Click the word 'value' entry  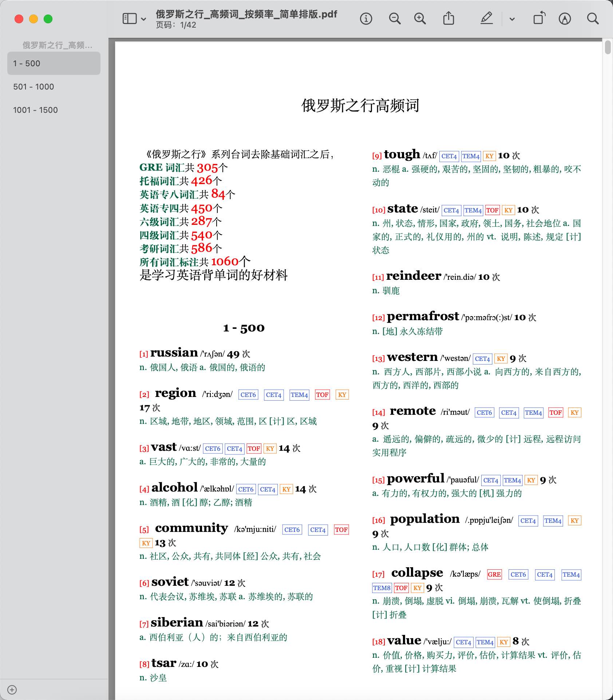pos(404,640)
